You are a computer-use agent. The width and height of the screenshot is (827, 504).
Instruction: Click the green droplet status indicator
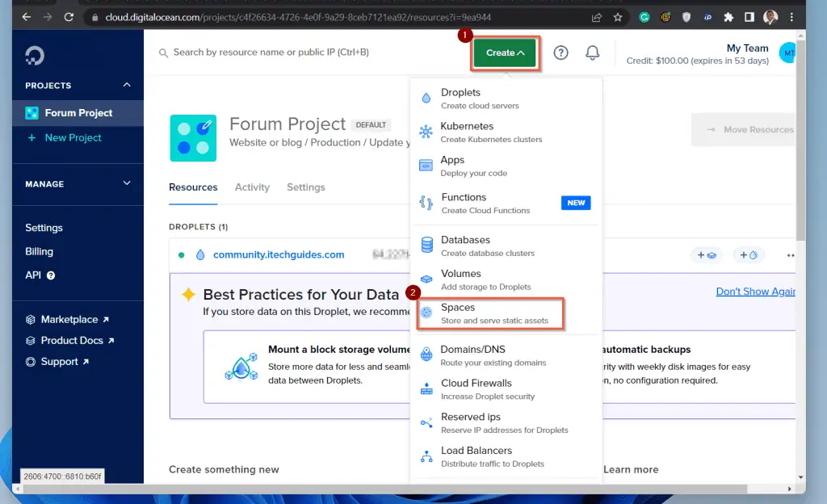(182, 255)
